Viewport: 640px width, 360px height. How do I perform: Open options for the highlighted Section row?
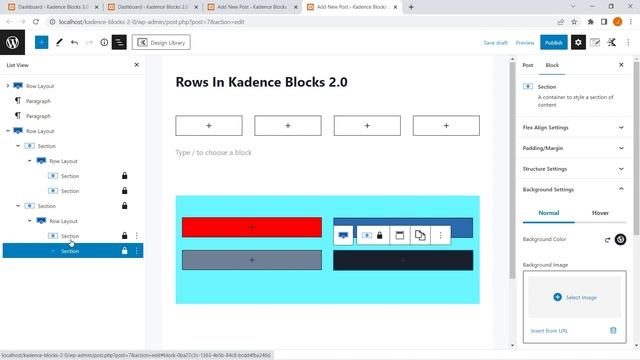[137, 251]
